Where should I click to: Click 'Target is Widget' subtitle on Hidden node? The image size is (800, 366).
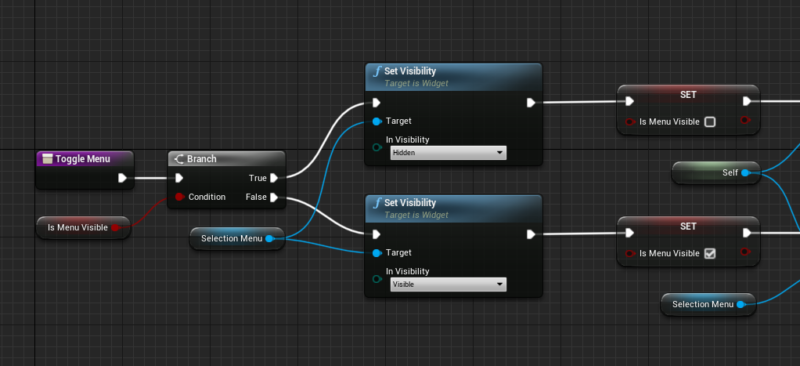tap(416, 83)
